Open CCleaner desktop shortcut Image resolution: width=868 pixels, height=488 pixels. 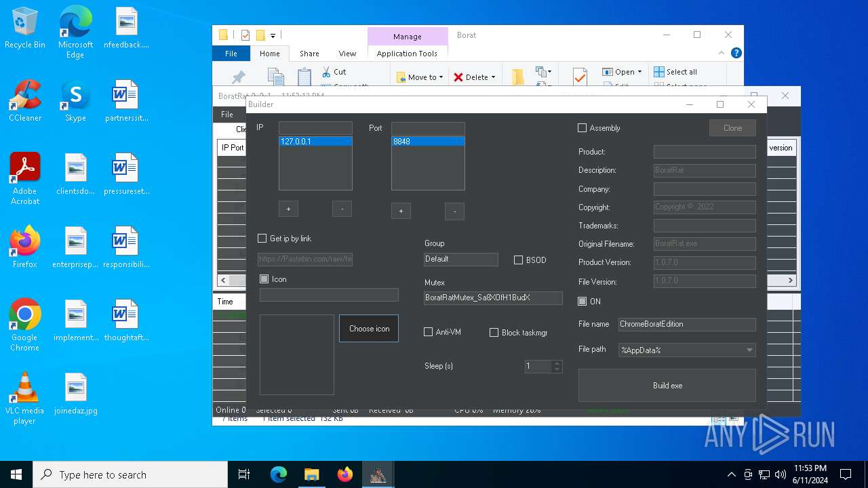25,101
